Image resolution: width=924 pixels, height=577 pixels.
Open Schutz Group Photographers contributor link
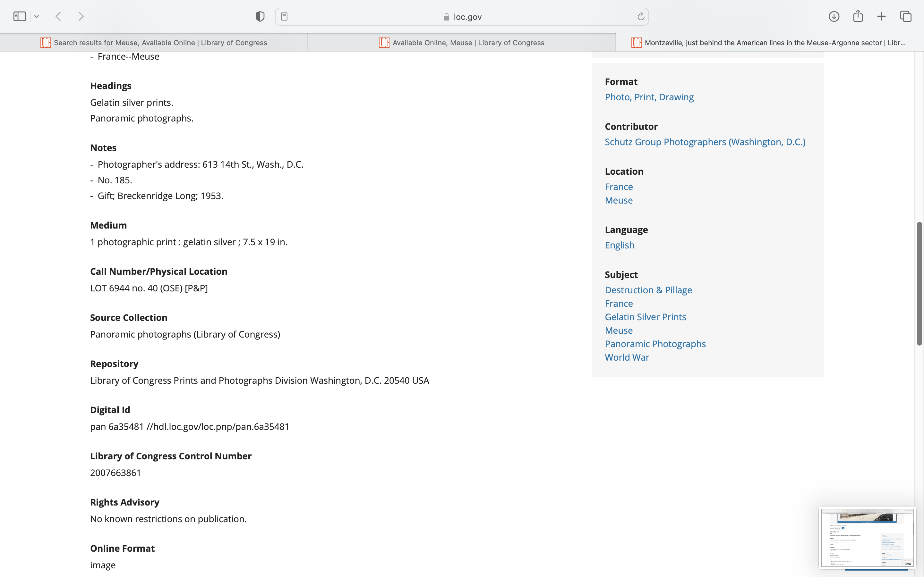click(x=705, y=142)
